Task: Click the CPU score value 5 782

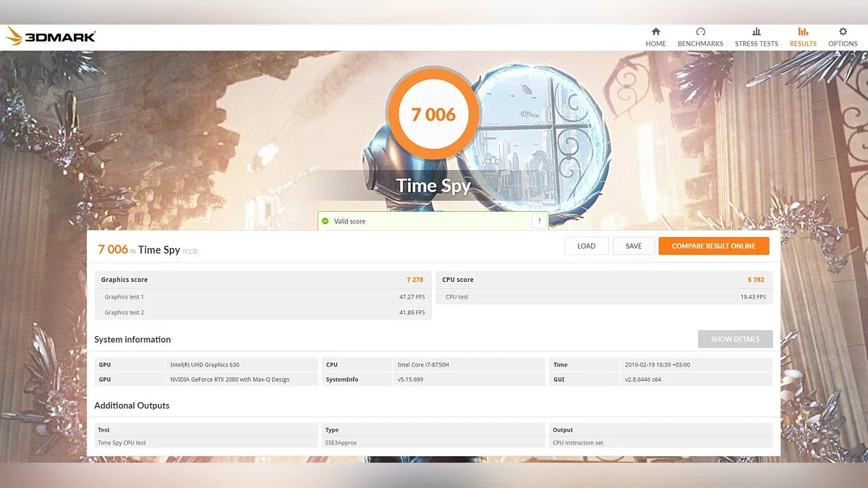Action: click(757, 280)
